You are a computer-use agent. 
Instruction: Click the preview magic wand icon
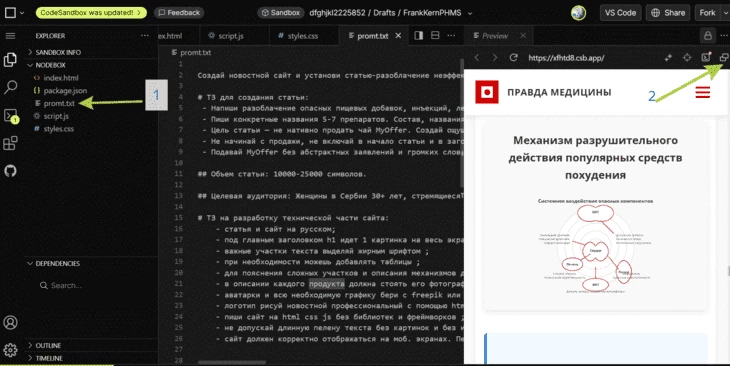(668, 57)
